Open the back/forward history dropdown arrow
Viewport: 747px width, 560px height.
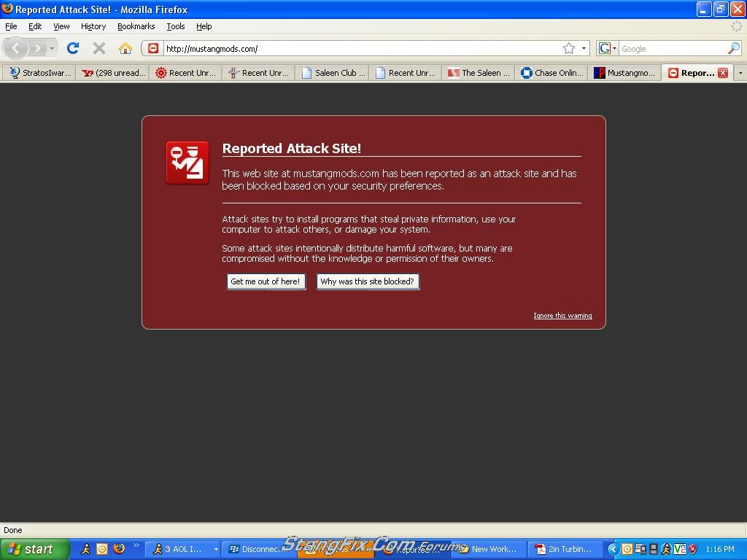(x=52, y=48)
